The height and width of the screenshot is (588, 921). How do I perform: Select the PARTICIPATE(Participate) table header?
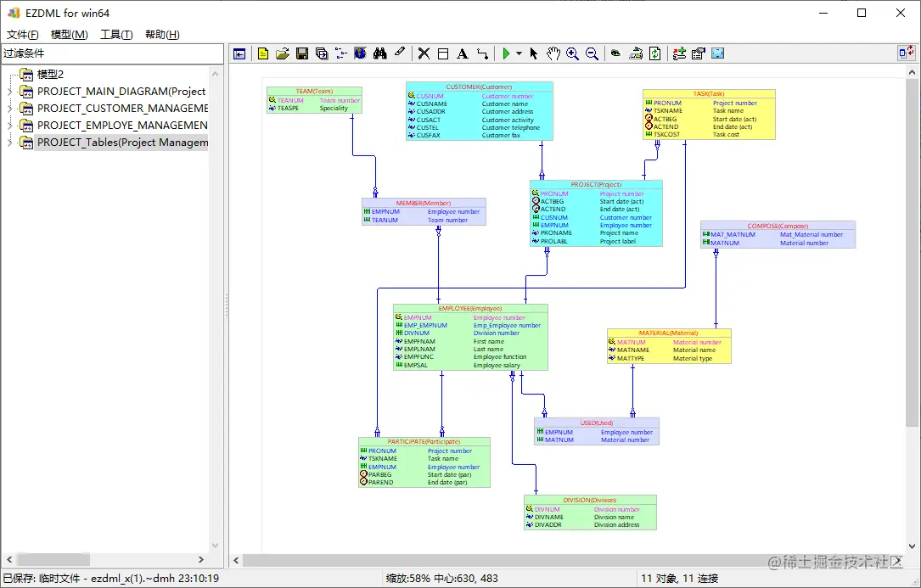[424, 441]
